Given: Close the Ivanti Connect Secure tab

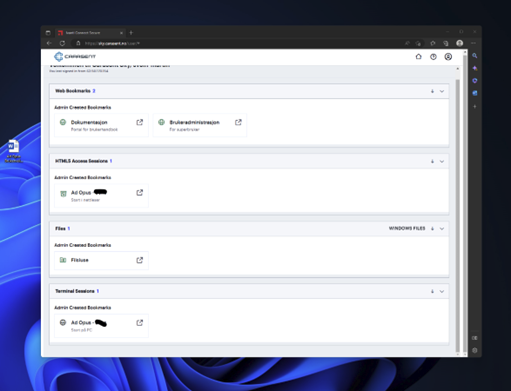Looking at the screenshot, I should point(121,33).
